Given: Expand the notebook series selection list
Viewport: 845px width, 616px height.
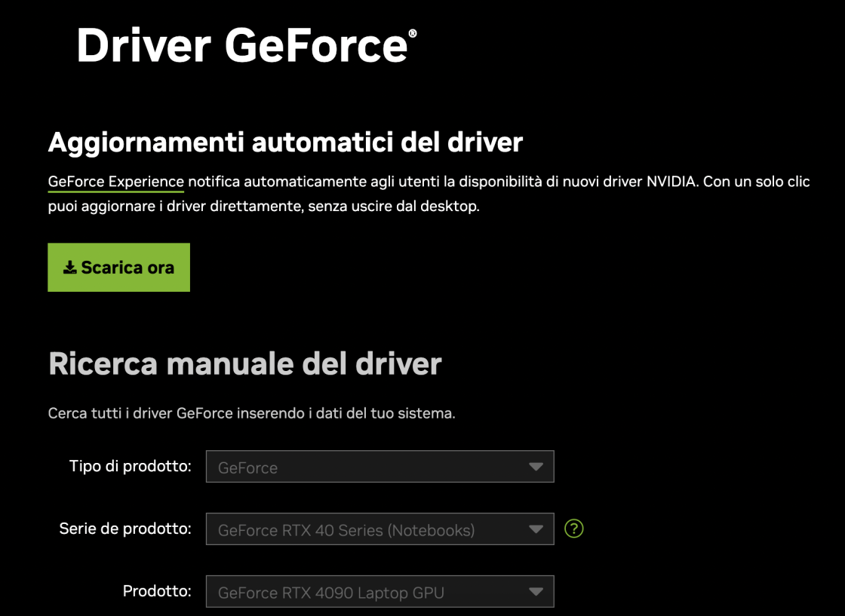Looking at the screenshot, I should click(x=379, y=529).
